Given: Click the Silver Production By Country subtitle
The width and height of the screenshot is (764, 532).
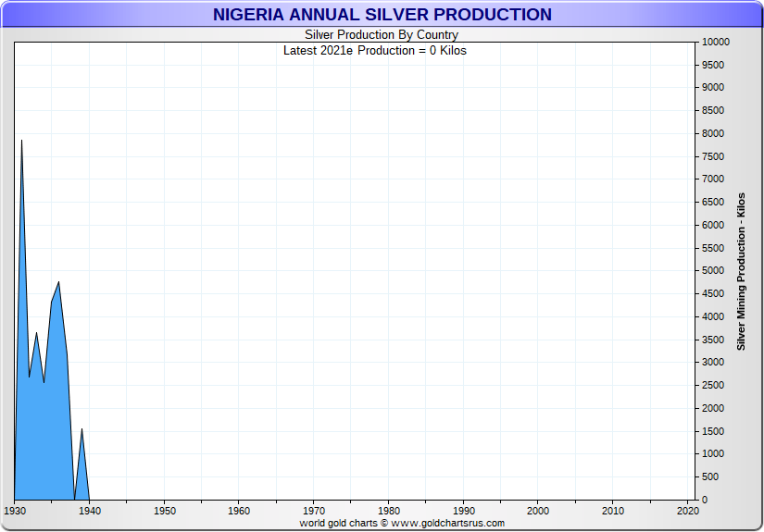Looking at the screenshot, I should pos(382,35).
